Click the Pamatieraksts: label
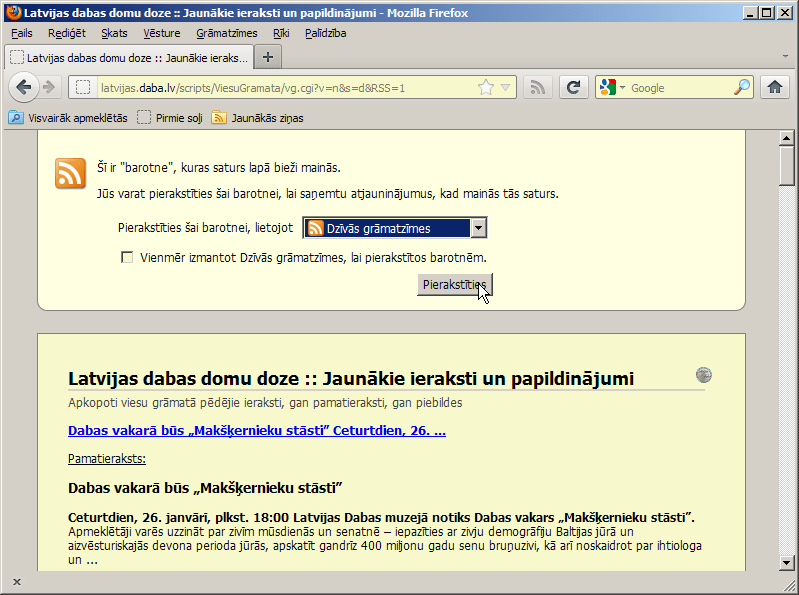 point(107,458)
